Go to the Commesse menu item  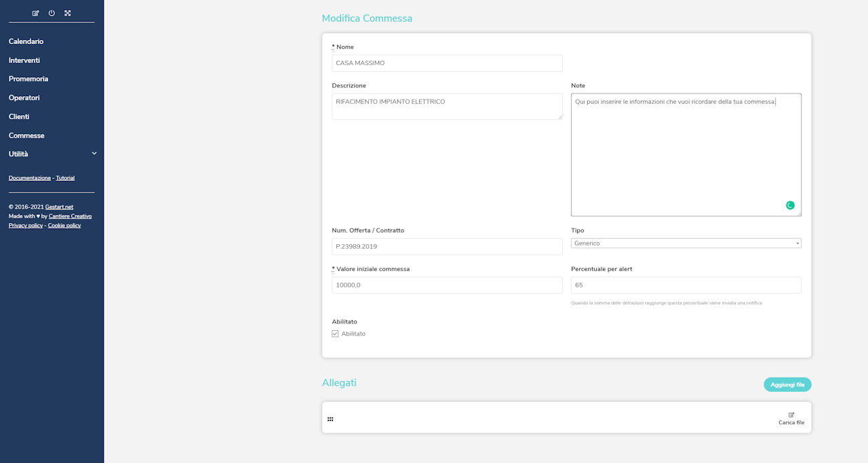click(26, 136)
